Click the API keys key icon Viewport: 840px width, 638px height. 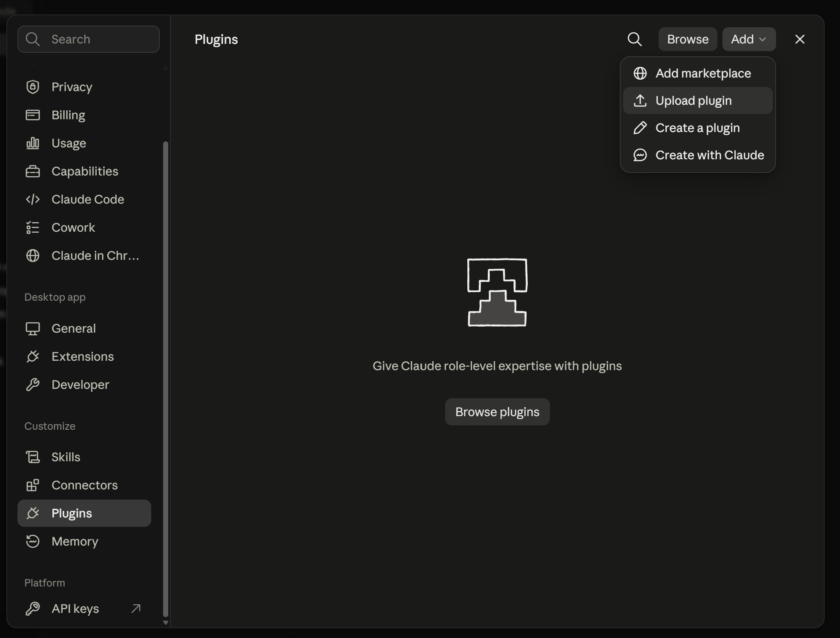[x=33, y=609]
